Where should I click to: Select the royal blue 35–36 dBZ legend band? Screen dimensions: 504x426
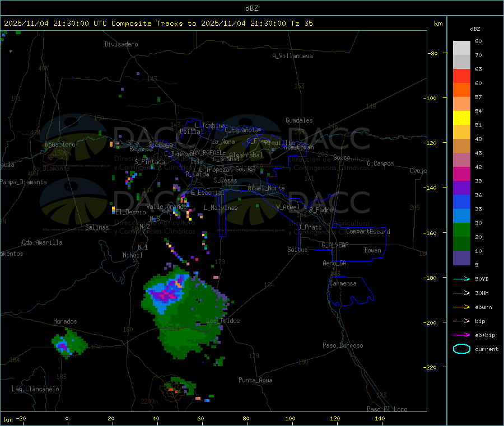pyautogui.click(x=461, y=202)
